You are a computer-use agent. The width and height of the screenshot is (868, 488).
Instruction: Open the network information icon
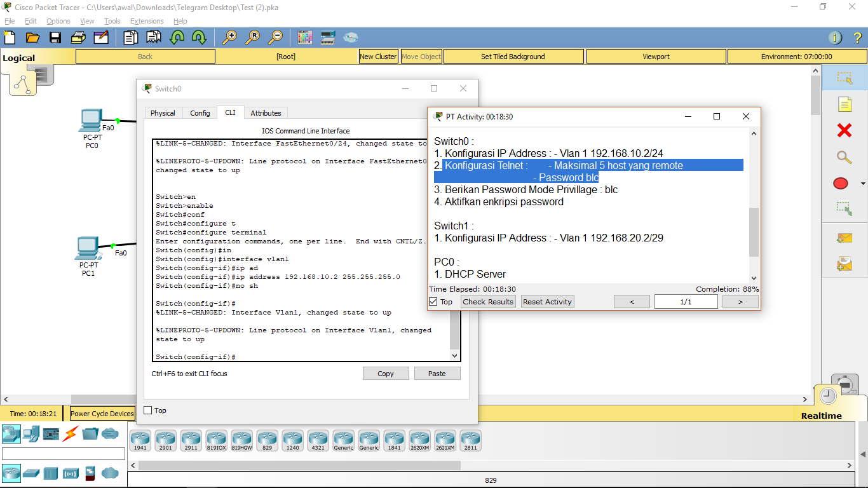(836, 37)
